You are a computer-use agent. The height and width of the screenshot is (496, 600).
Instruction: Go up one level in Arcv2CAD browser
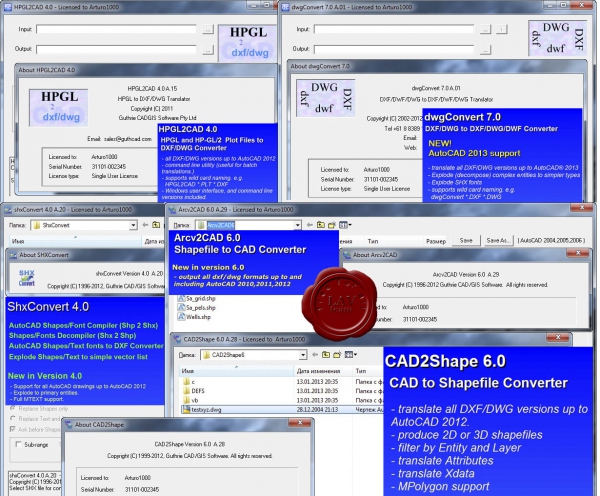click(x=321, y=225)
